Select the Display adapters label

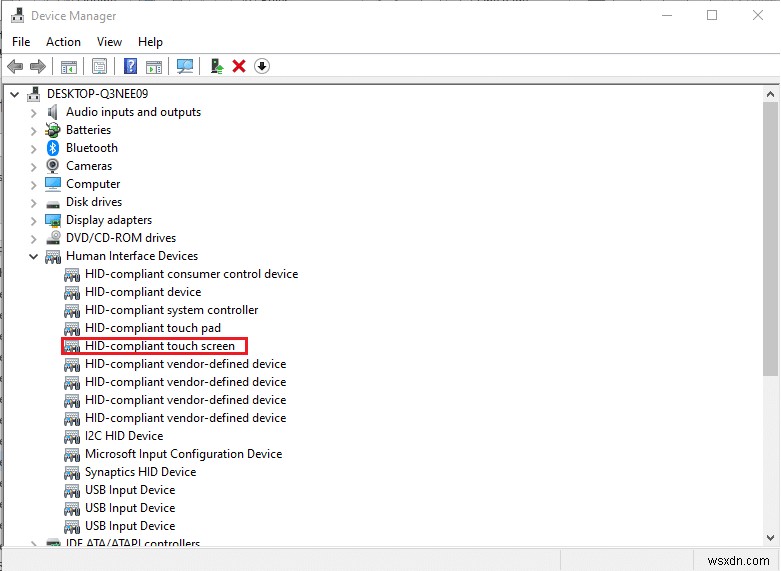pyautogui.click(x=109, y=220)
